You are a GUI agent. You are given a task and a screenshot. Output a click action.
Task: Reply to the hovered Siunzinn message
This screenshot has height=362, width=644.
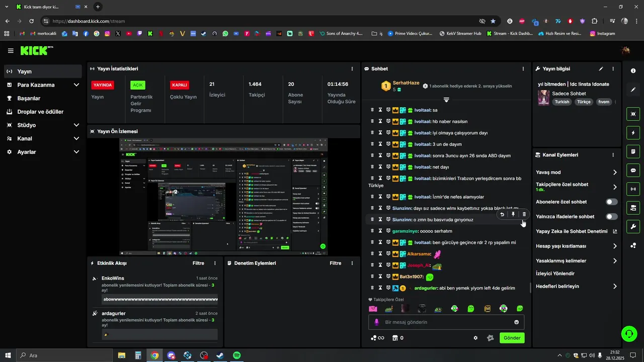502,215
